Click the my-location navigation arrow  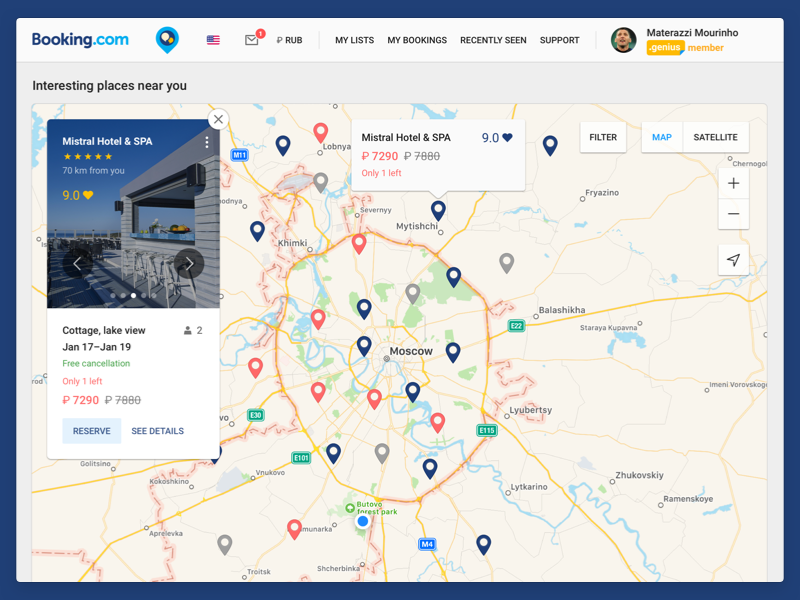(x=733, y=259)
